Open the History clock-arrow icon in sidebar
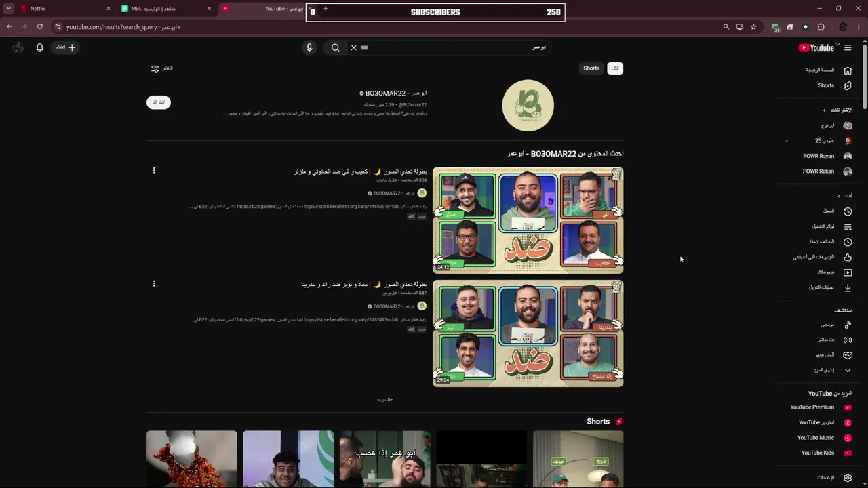 point(848,211)
